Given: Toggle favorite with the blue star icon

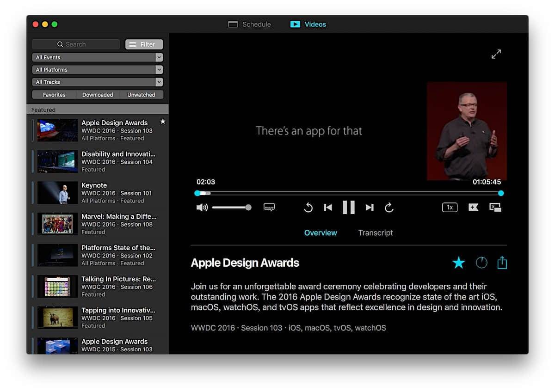Looking at the screenshot, I should [458, 263].
